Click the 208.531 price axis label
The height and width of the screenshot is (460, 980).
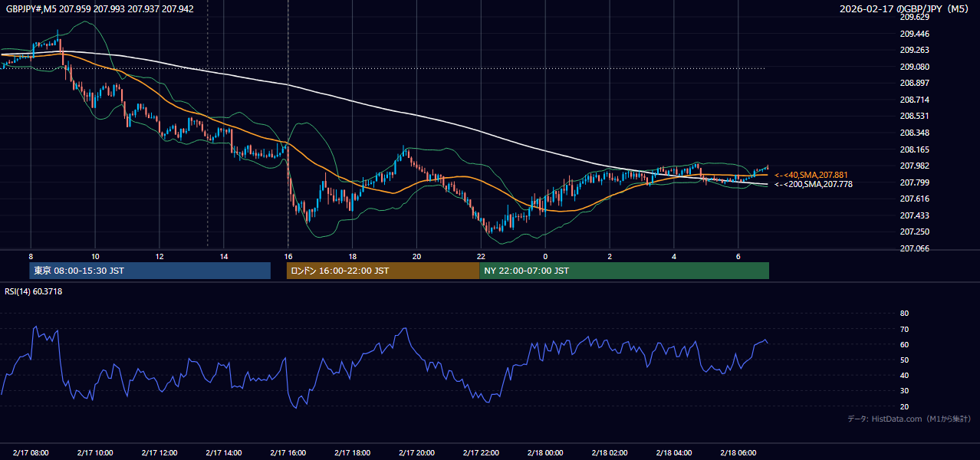coord(914,117)
